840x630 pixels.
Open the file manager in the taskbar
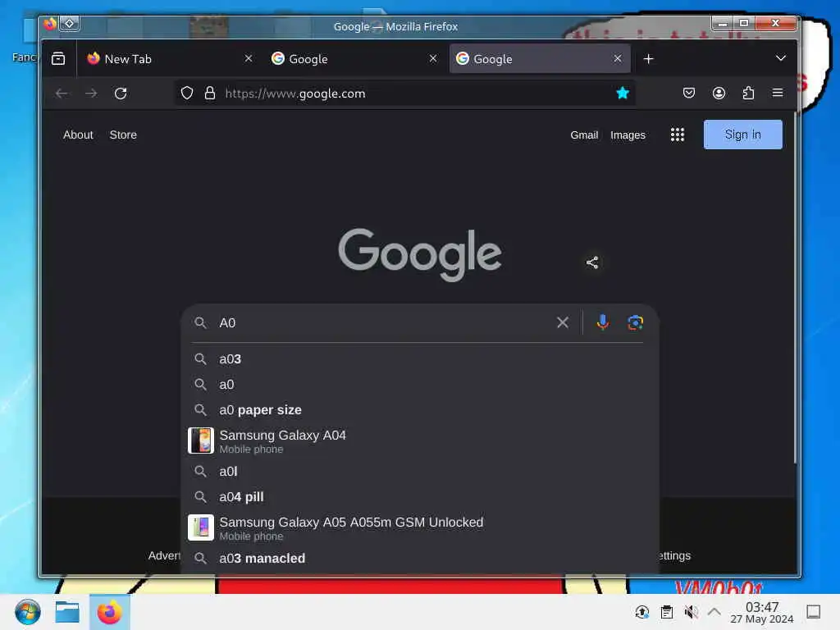coord(67,612)
